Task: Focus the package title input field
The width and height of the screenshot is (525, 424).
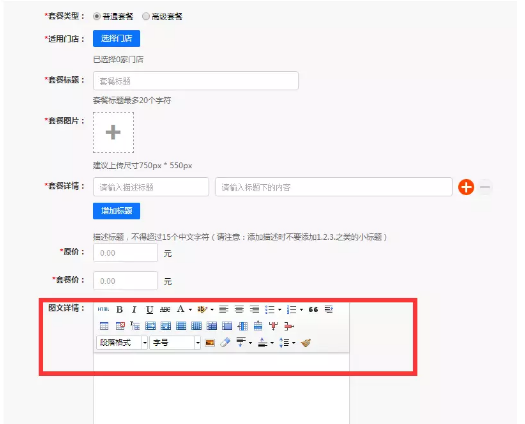Action: tap(196, 81)
